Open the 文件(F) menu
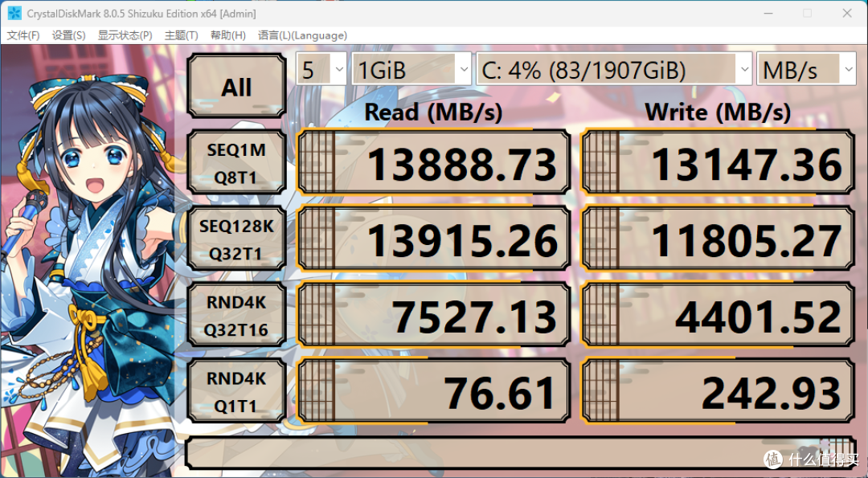Viewport: 868px width, 478px height. 23,35
